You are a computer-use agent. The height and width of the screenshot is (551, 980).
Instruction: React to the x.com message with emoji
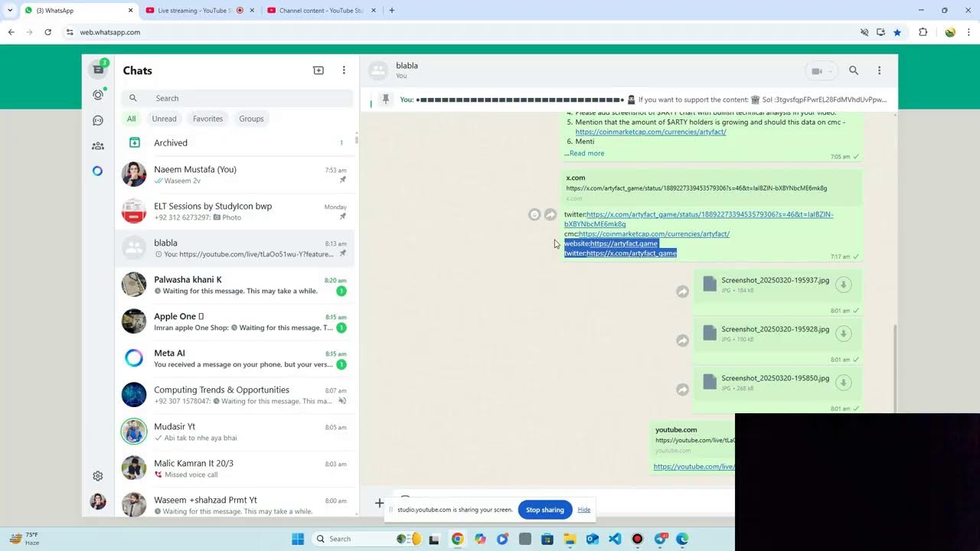point(534,215)
